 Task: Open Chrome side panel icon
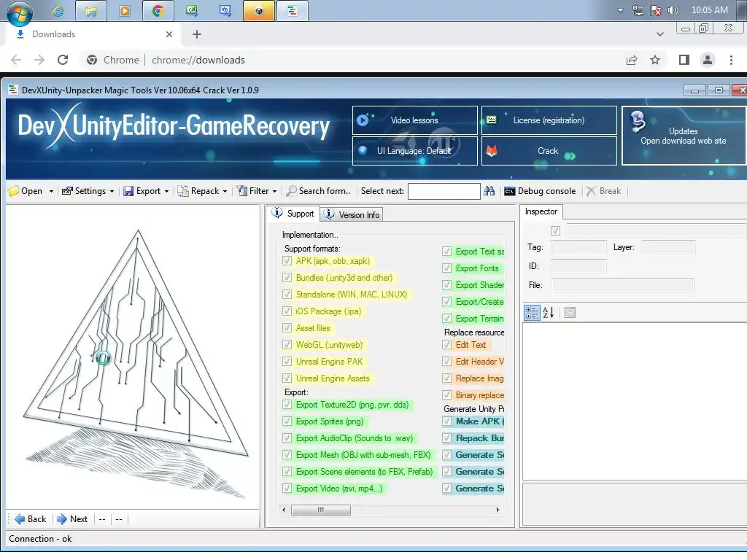(684, 60)
